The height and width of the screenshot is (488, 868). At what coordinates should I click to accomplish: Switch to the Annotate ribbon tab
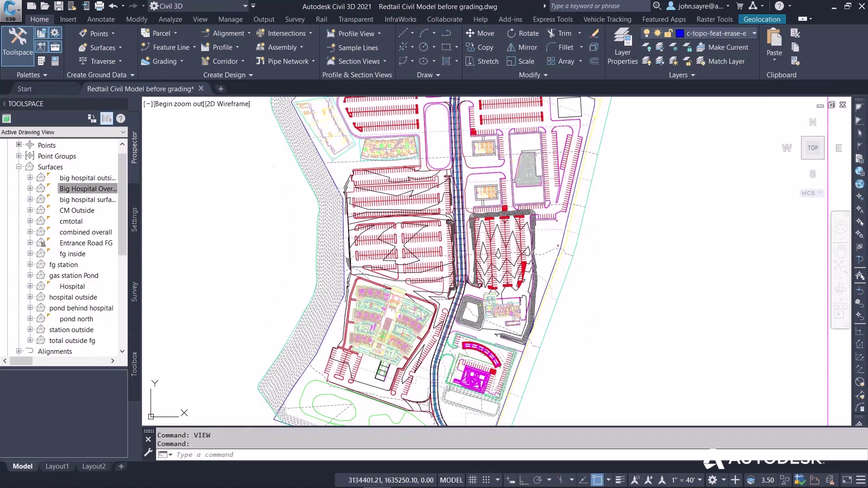point(101,19)
